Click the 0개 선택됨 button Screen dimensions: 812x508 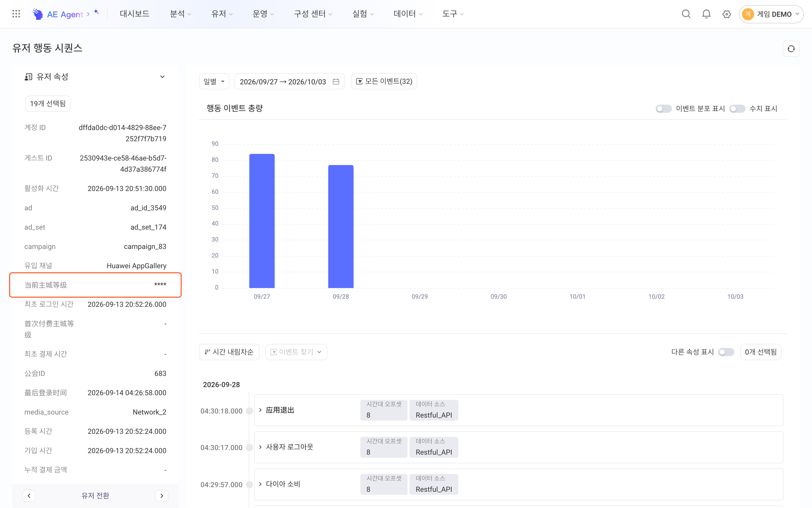761,352
